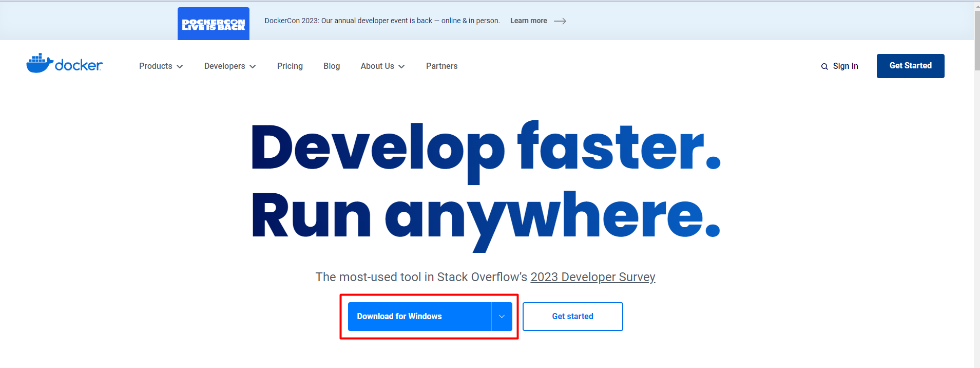Click the dark blue Get Started button

910,66
